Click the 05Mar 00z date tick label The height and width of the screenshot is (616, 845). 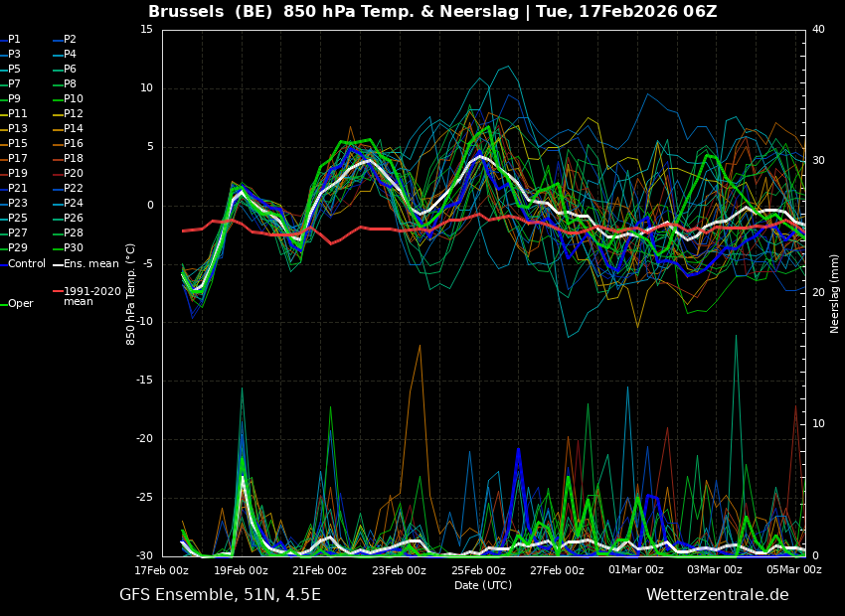pyautogui.click(x=793, y=570)
